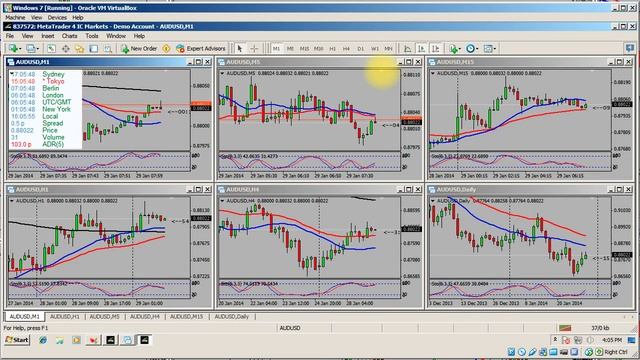Click the New Chart toolbar icon
Image resolution: width=640 pixels, height=360 pixels.
pos(13,49)
